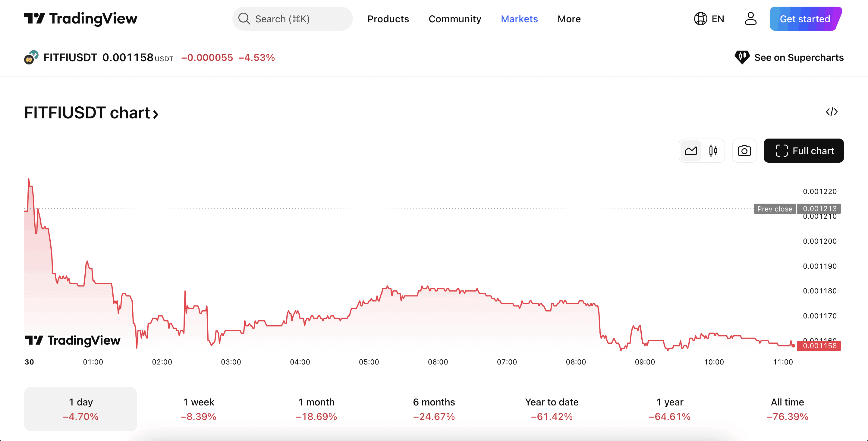Click the search magnifier icon
This screenshot has height=441, width=868.
click(244, 19)
